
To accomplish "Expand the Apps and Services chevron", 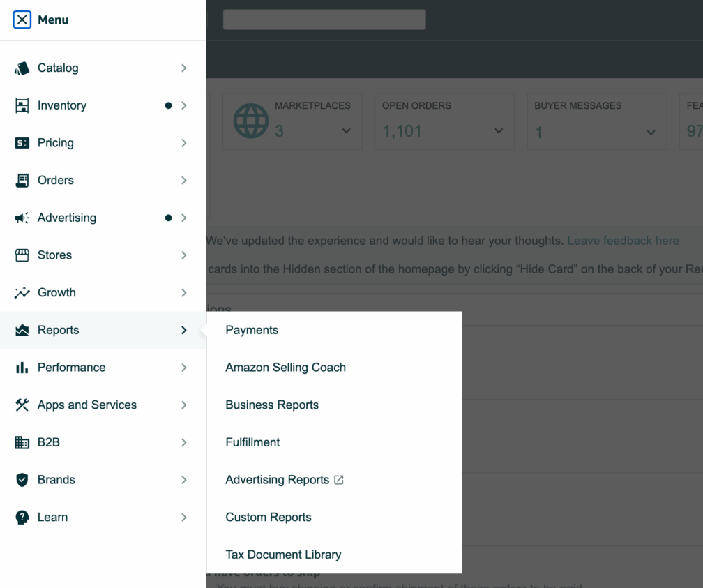I will 184,405.
